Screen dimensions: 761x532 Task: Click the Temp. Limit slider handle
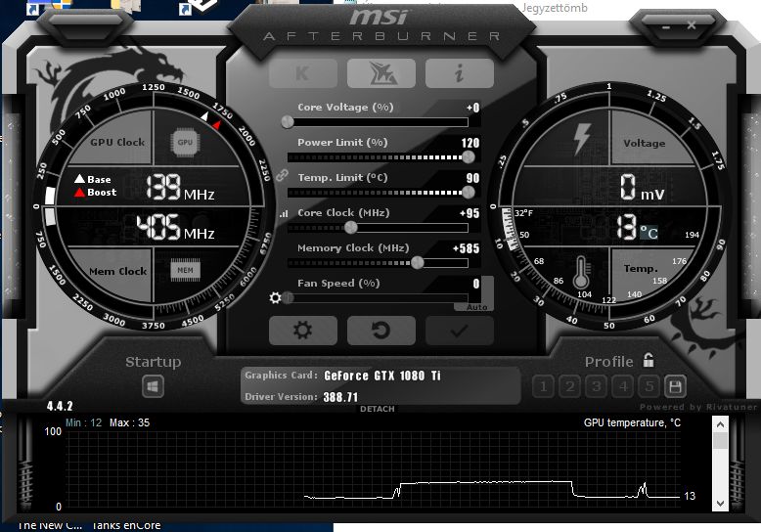pyautogui.click(x=469, y=193)
